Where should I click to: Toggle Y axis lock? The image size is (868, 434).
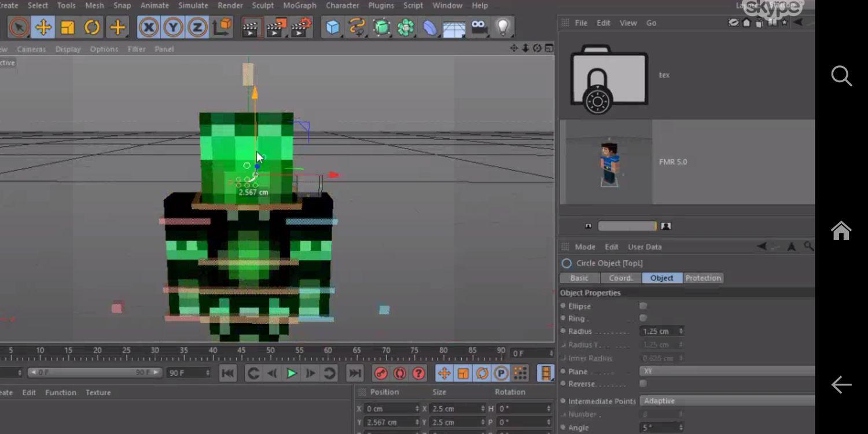[173, 27]
